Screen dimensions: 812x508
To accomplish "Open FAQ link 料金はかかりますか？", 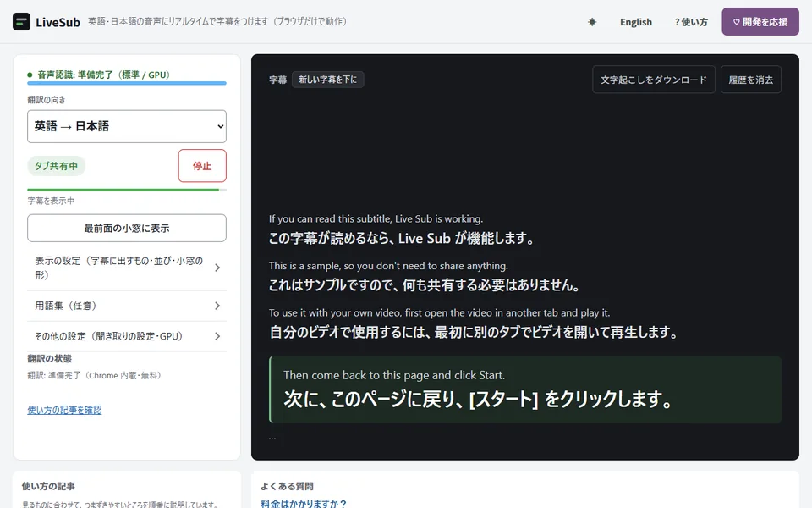I will (304, 503).
